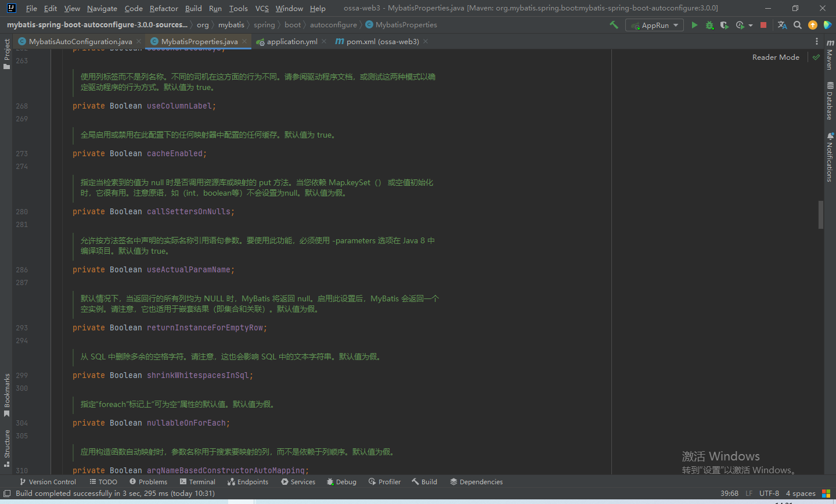The height and width of the screenshot is (504, 836).
Task: Click the nullableOnForEach field name
Action: click(x=186, y=423)
